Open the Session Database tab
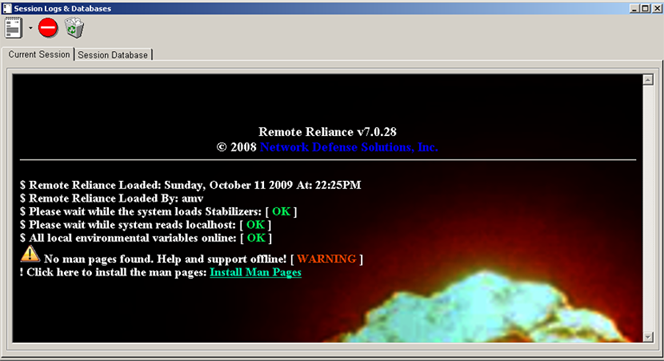This screenshot has height=361, width=664. 113,55
